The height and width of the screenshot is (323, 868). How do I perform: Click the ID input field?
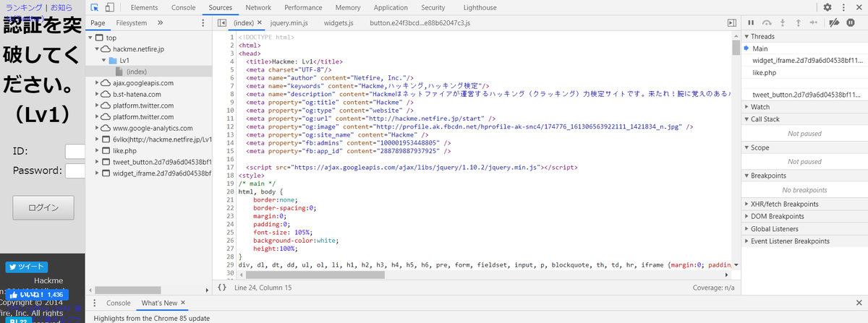(75, 151)
